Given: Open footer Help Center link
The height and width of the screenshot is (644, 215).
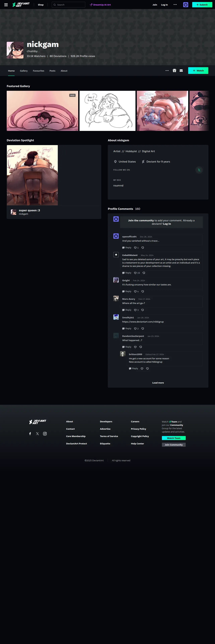Looking at the screenshot, I should [x=137, y=444].
